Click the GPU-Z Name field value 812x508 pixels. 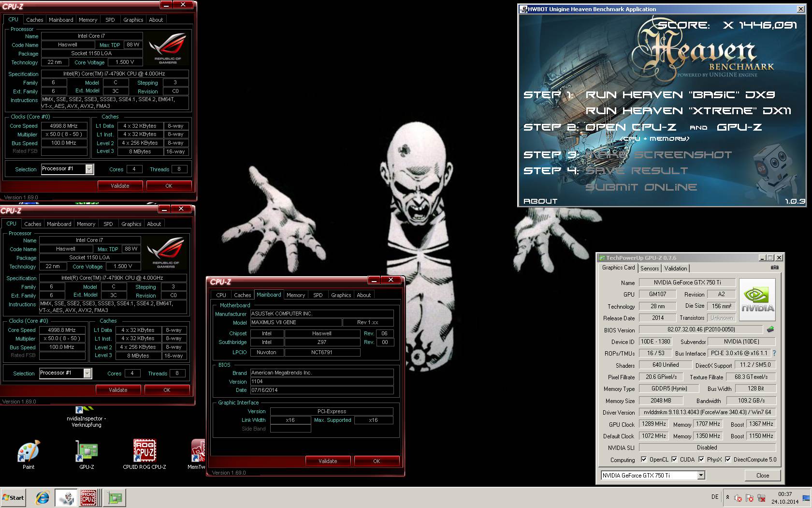[687, 283]
